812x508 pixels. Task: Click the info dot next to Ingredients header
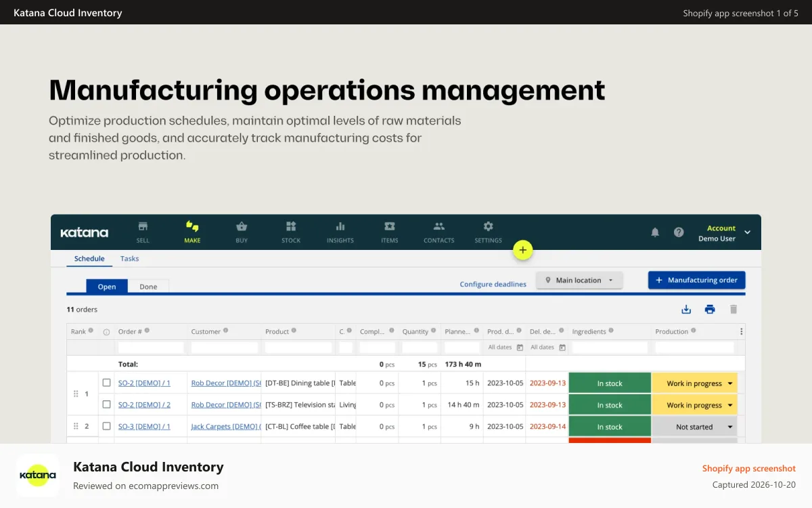611,331
